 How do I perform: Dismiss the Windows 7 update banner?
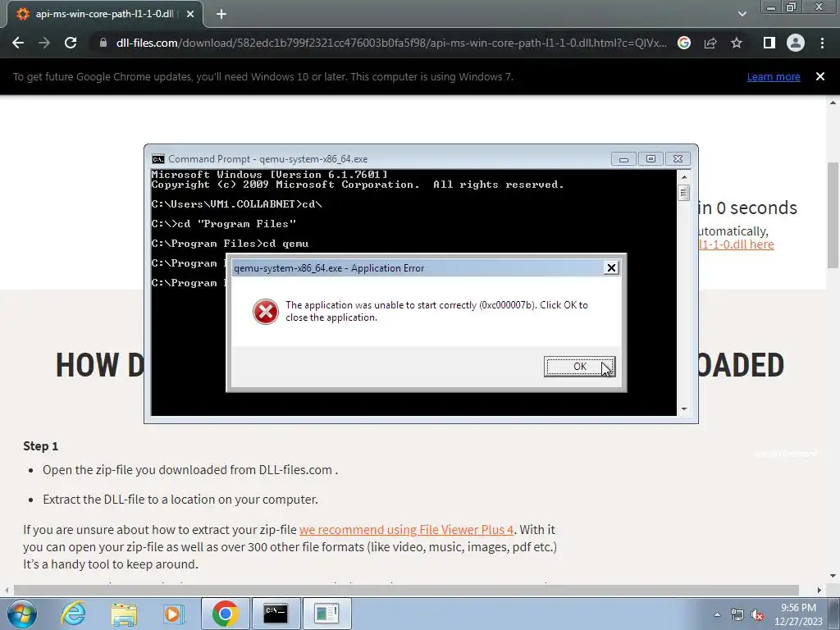click(x=820, y=76)
